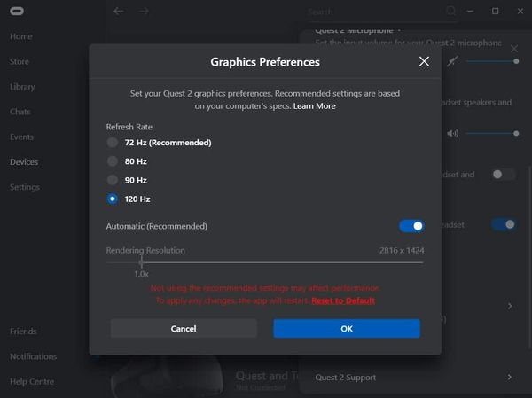
Task: Select 72 Hz recommended refresh rate
Action: tap(112, 143)
